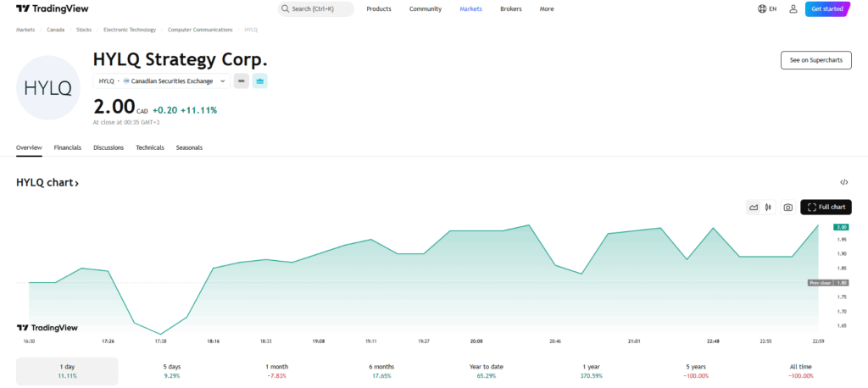The image size is (868, 388).
Task: Select the 1 month range
Action: [x=277, y=371]
